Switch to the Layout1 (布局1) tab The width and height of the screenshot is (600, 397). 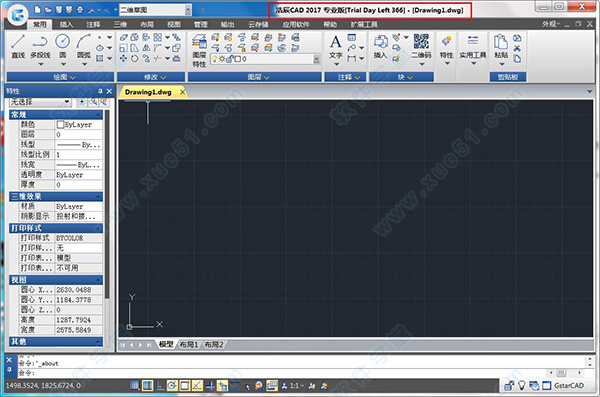click(x=189, y=345)
